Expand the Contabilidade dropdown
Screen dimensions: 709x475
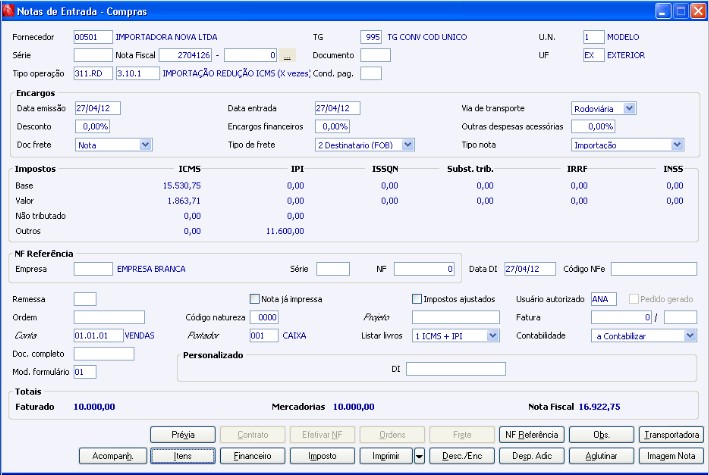(x=689, y=336)
